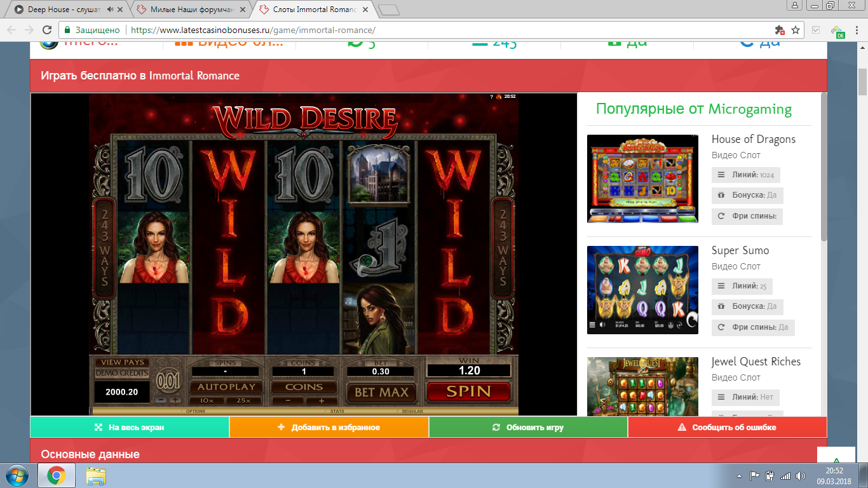Click the blocked plugin puzzle icon
868x488 pixels.
780,30
